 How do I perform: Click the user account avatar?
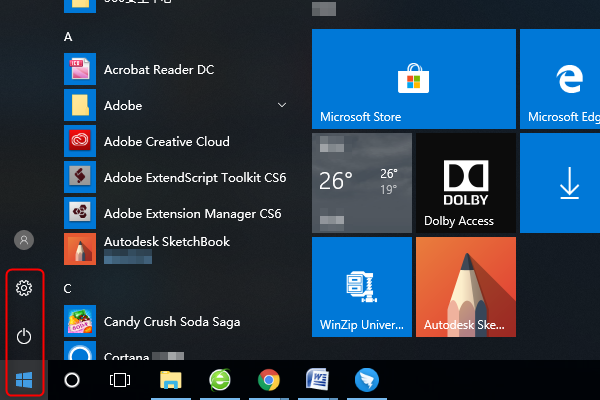pos(25,240)
